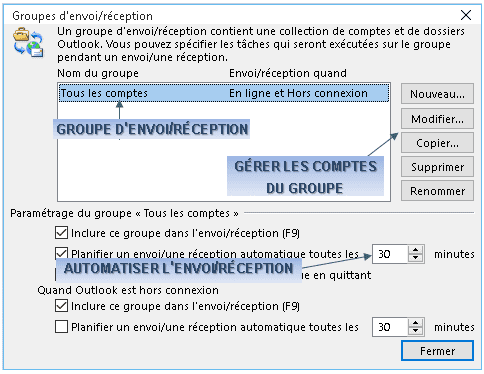
Task: Click Supprimer to delete the group
Action: point(437,167)
